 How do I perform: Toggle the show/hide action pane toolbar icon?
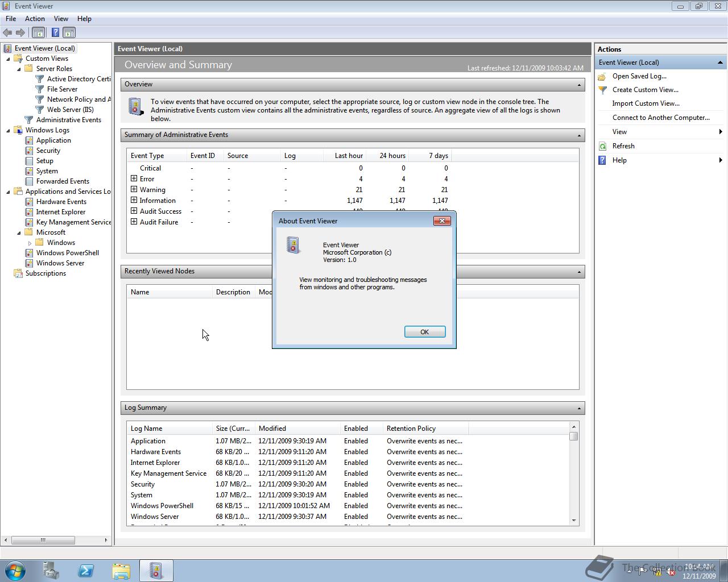tap(69, 33)
